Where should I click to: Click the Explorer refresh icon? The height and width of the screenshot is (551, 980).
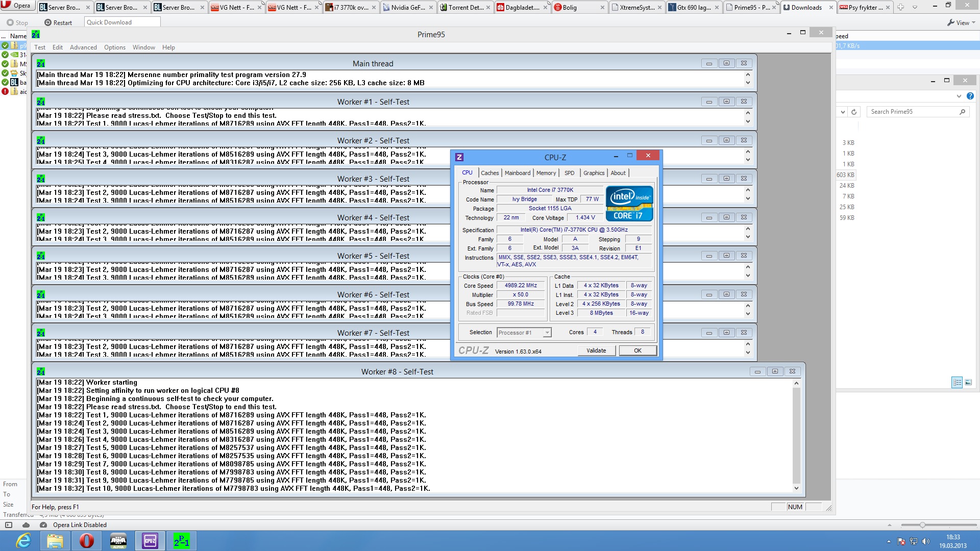pyautogui.click(x=854, y=112)
